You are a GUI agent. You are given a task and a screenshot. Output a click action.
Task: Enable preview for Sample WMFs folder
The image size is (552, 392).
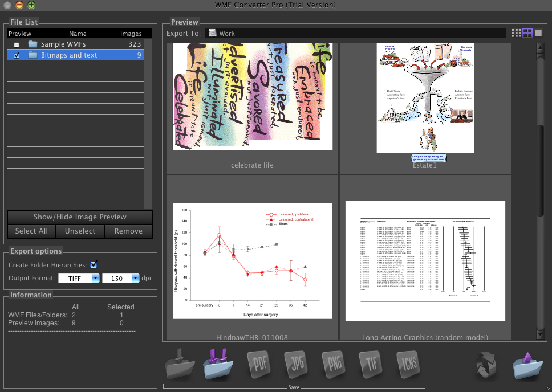[x=17, y=44]
